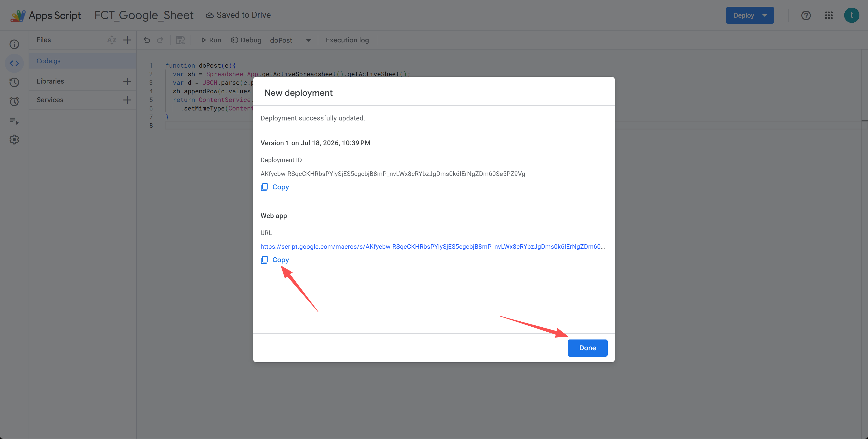Click the Debug button in toolbar
Image resolution: width=868 pixels, height=439 pixels.
click(x=246, y=40)
